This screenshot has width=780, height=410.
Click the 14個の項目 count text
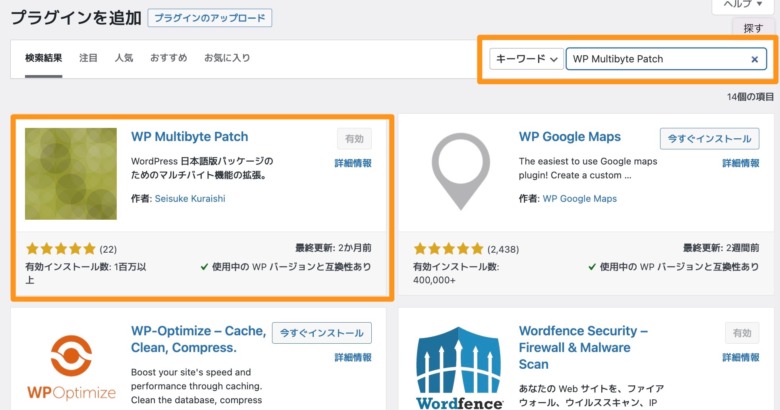point(750,97)
